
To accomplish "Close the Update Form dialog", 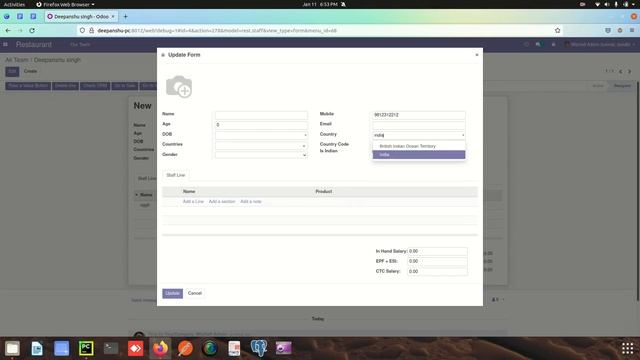I will [477, 55].
